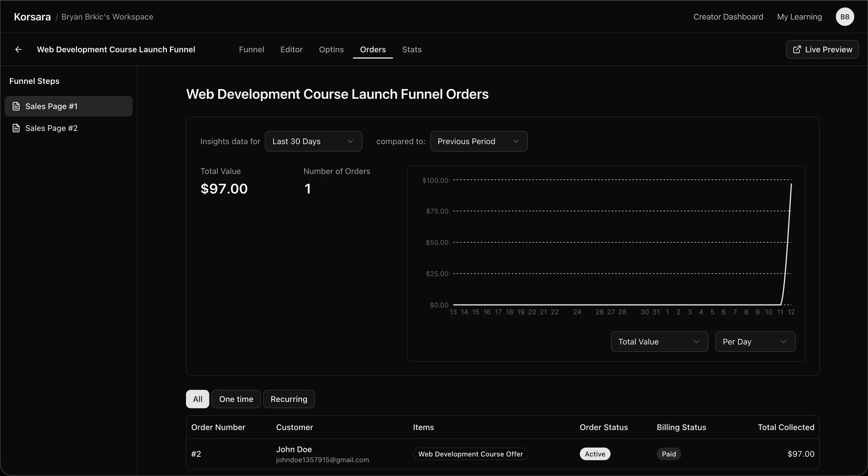
Task: Switch to the Optins tab
Action: click(x=331, y=50)
